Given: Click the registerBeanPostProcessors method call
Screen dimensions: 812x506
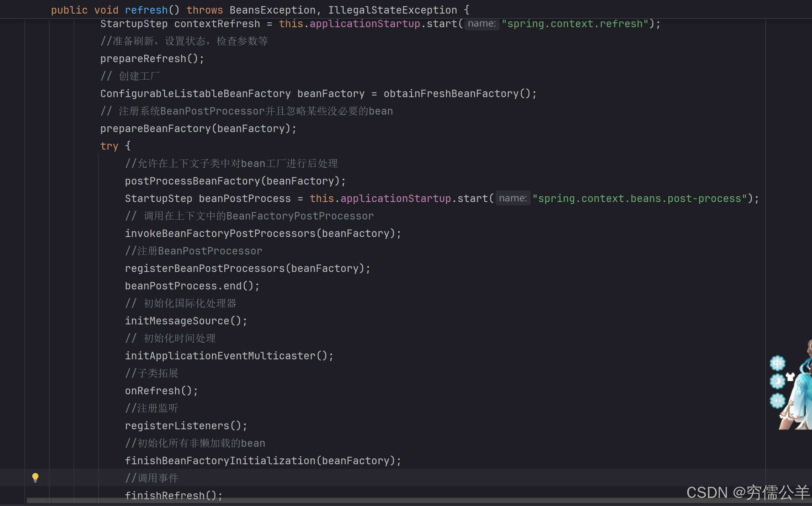Looking at the screenshot, I should (205, 268).
